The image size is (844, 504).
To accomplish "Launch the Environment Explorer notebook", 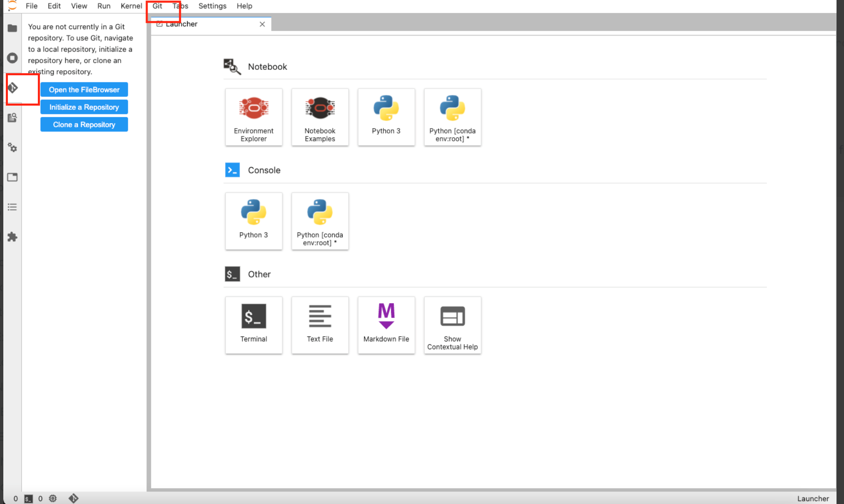I will [254, 117].
